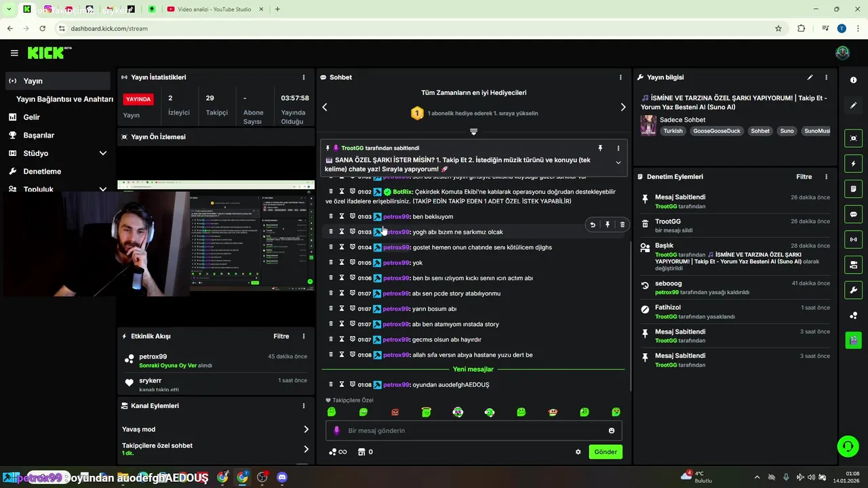868x488 pixels.
Task: Click petrox99 username on 'ben bekliuyom' message
Action: 396,217
